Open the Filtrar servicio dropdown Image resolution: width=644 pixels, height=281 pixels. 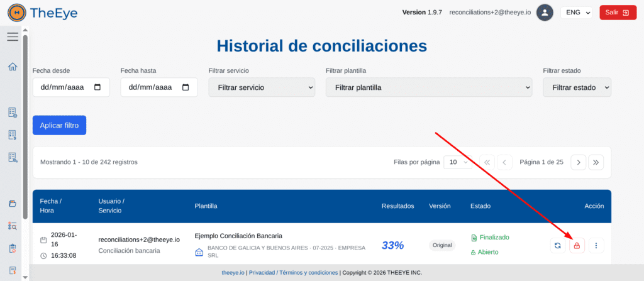pos(262,87)
